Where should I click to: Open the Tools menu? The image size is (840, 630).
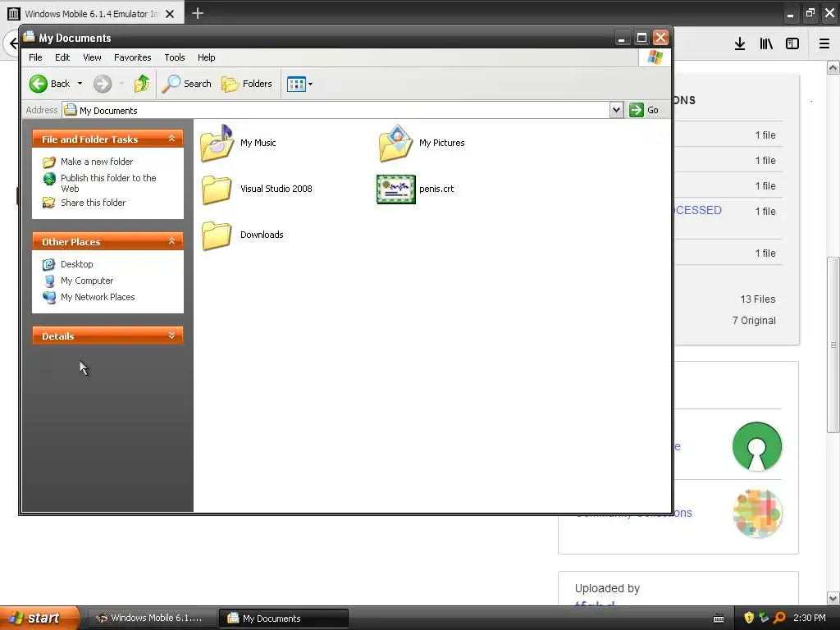pos(175,57)
